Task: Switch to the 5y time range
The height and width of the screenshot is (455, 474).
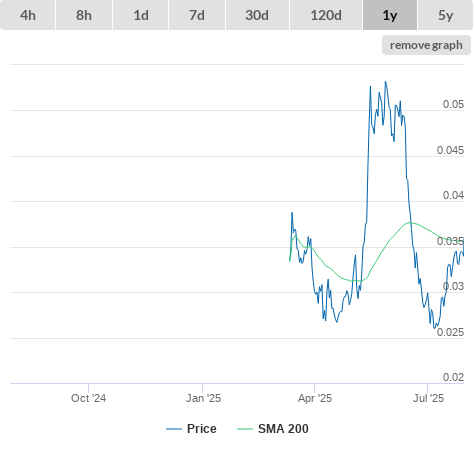Action: [446, 15]
